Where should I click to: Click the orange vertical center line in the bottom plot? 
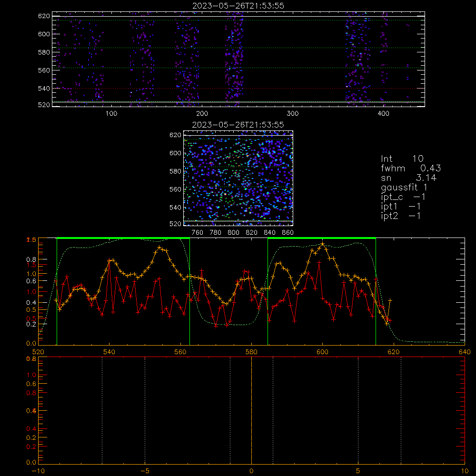tap(251, 410)
